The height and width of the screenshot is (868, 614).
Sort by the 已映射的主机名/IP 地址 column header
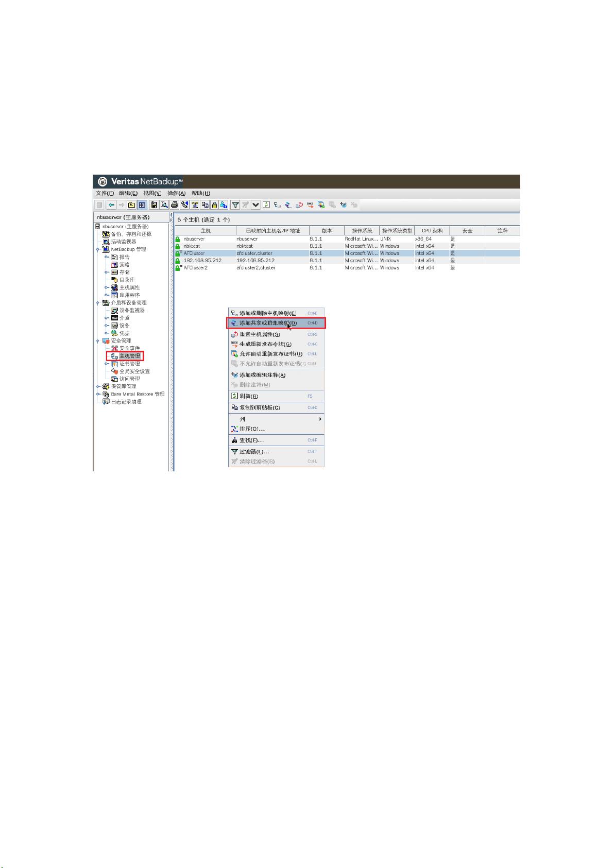(272, 231)
